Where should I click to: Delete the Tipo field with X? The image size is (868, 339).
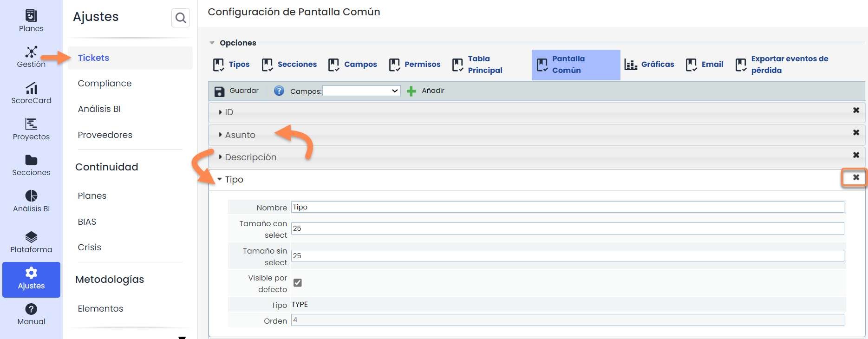click(x=856, y=177)
